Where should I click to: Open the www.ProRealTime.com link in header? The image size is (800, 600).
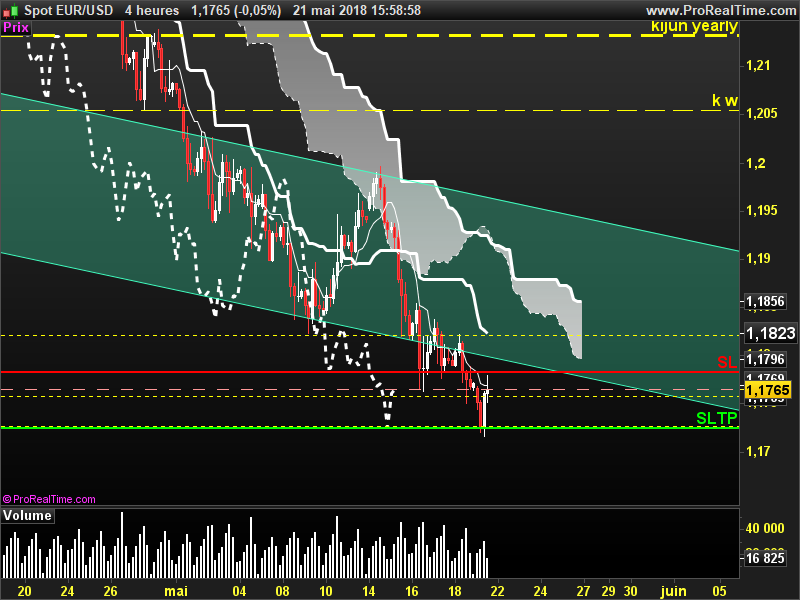[720, 10]
